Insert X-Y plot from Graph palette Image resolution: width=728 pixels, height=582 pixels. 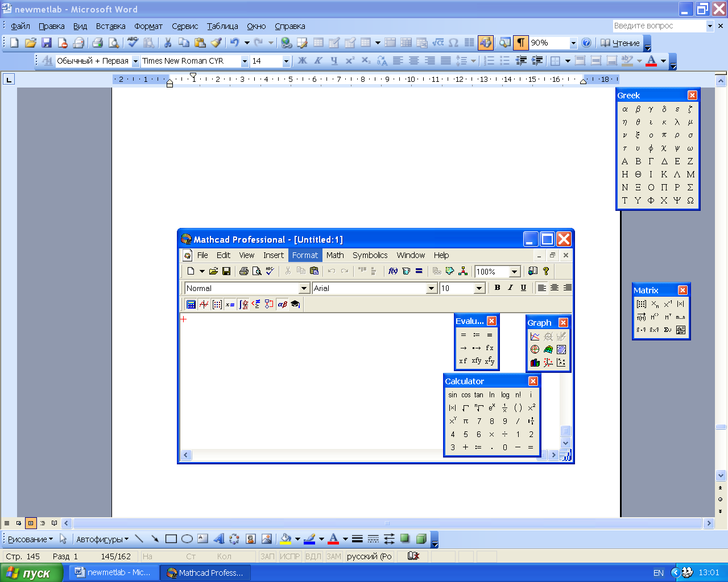click(535, 336)
